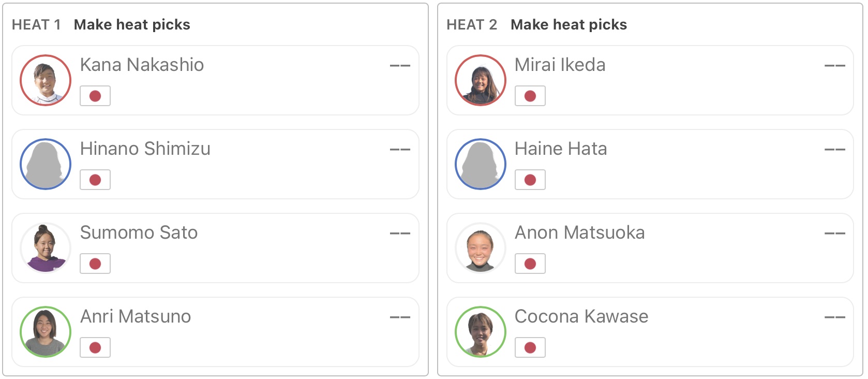The width and height of the screenshot is (868, 379).
Task: Click Japan flag under Anon Matsuoka
Action: [530, 264]
